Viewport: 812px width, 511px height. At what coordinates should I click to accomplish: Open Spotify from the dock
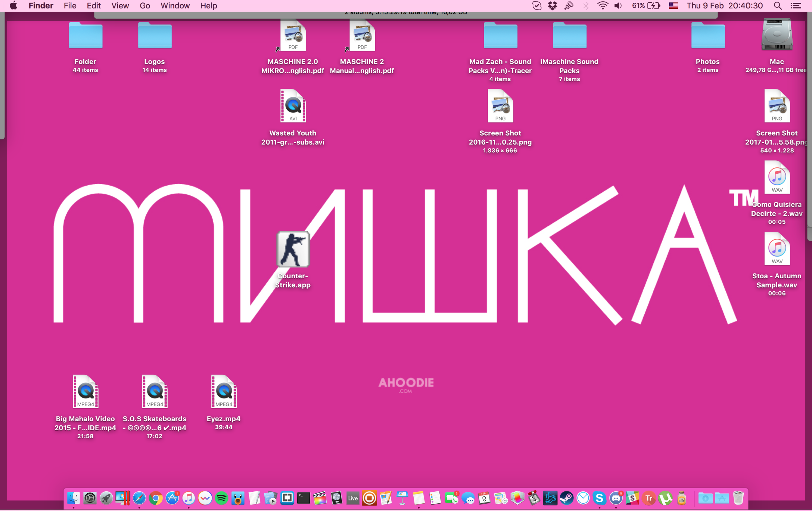coord(221,498)
